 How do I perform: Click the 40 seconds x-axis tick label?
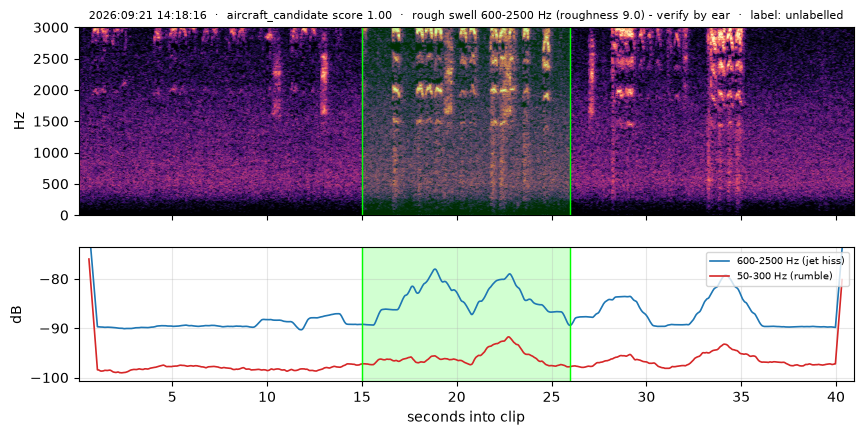[837, 396]
